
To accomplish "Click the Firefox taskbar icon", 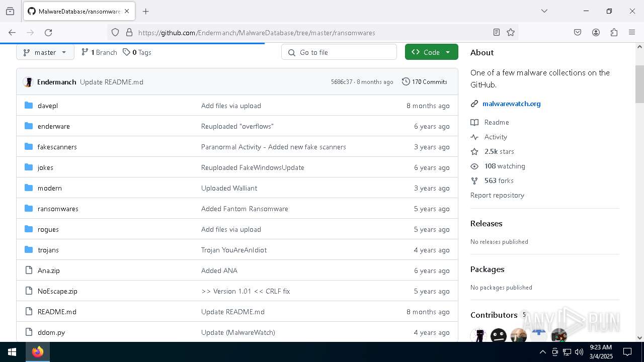I will [x=38, y=352].
